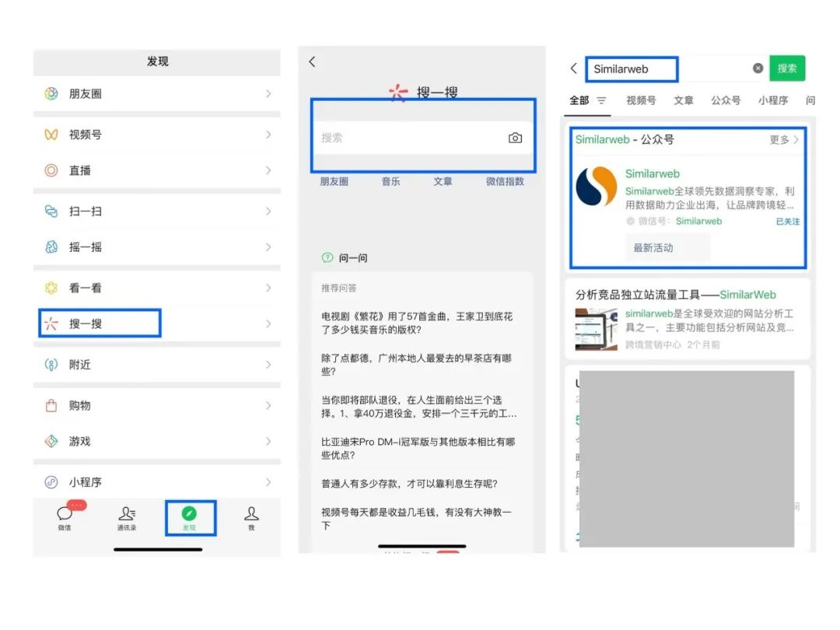Tap the camera icon in search box

tap(515, 138)
